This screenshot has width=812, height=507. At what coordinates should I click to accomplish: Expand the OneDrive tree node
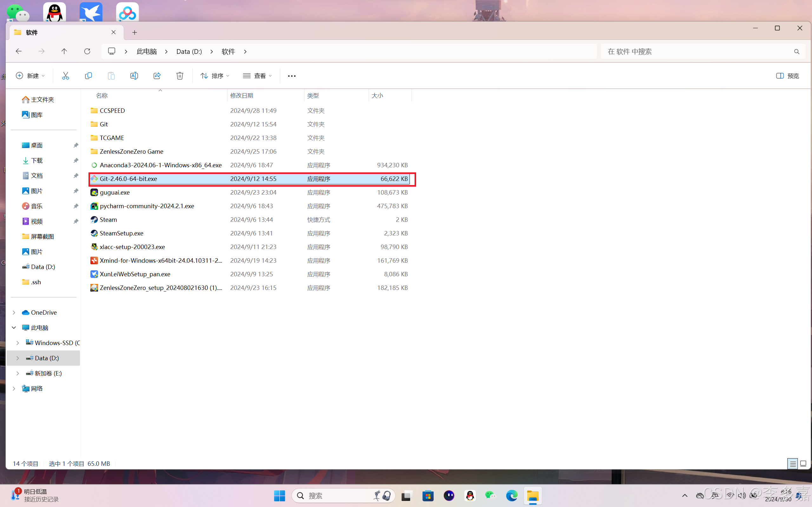(14, 312)
